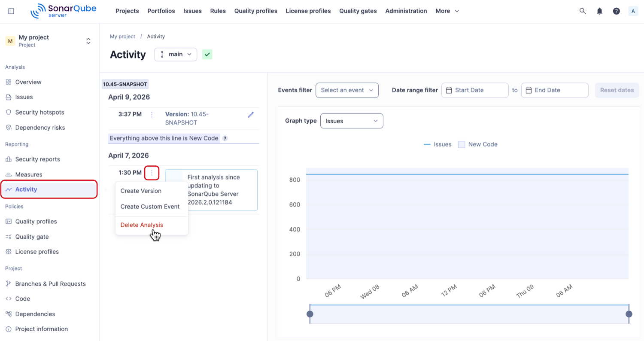Click the Start Date field
The image size is (644, 341).
[475, 90]
